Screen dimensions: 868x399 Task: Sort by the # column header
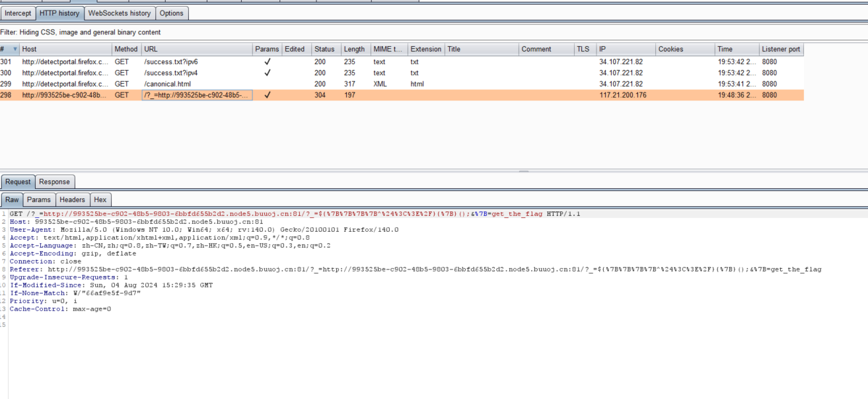tap(9, 49)
